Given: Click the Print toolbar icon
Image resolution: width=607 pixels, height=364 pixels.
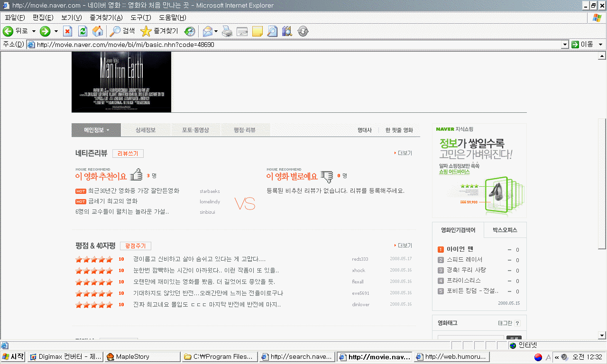Looking at the screenshot, I should (227, 31).
